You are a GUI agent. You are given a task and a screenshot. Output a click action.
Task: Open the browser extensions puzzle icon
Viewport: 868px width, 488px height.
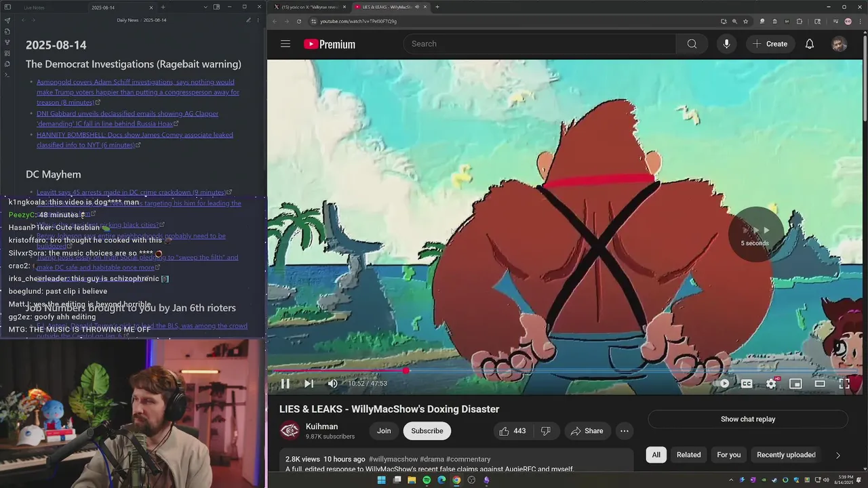pyautogui.click(x=800, y=21)
